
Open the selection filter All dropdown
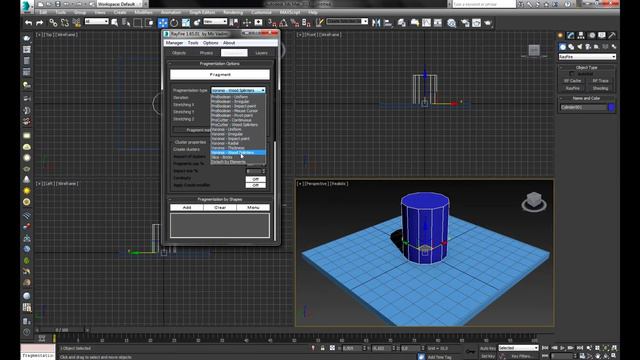pos(97,21)
